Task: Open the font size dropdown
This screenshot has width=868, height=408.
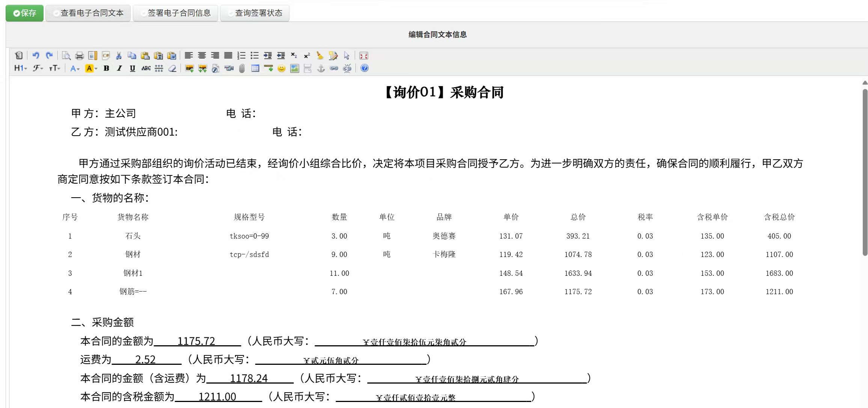Action: pyautogui.click(x=54, y=68)
